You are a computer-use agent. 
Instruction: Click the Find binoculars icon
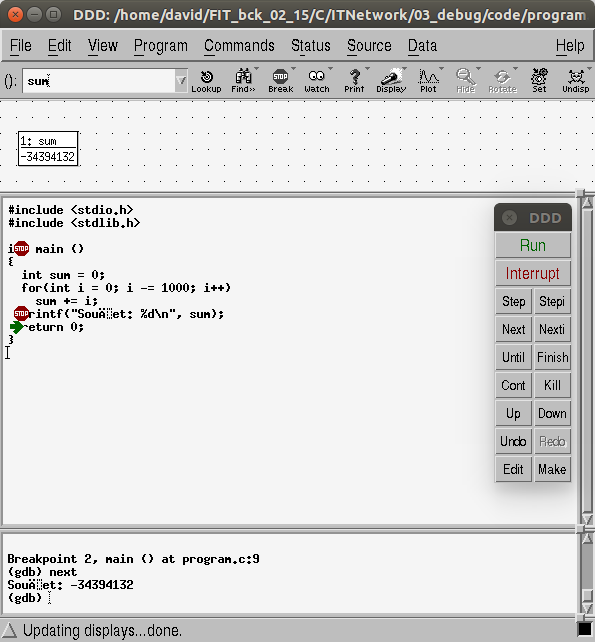point(243,81)
